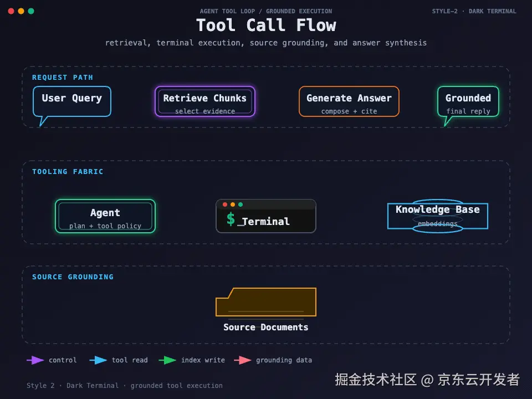Click the blue tool read arrow
The height and width of the screenshot is (399, 532).
click(x=98, y=360)
